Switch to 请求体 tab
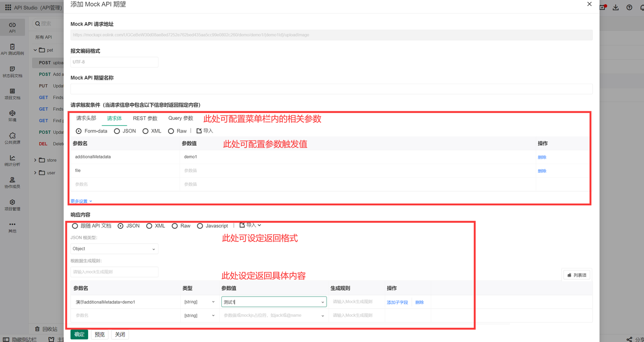 click(x=114, y=118)
